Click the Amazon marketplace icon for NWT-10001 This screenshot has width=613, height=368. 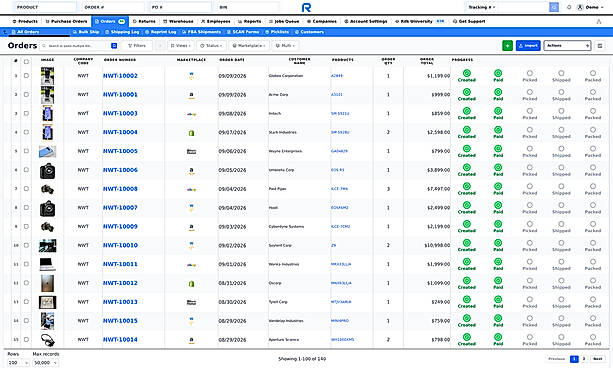pos(191,95)
